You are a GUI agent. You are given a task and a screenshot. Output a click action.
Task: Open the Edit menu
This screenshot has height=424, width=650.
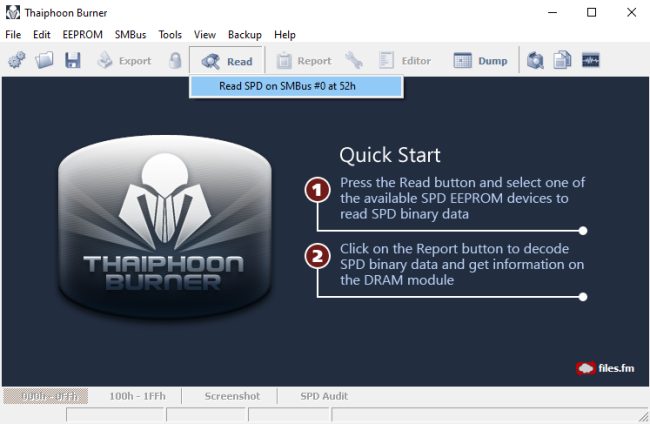click(41, 35)
